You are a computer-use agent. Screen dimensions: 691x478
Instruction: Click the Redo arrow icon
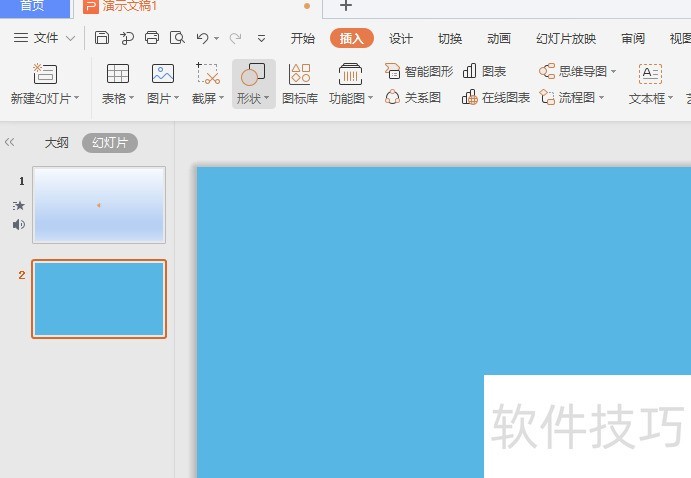pos(235,38)
